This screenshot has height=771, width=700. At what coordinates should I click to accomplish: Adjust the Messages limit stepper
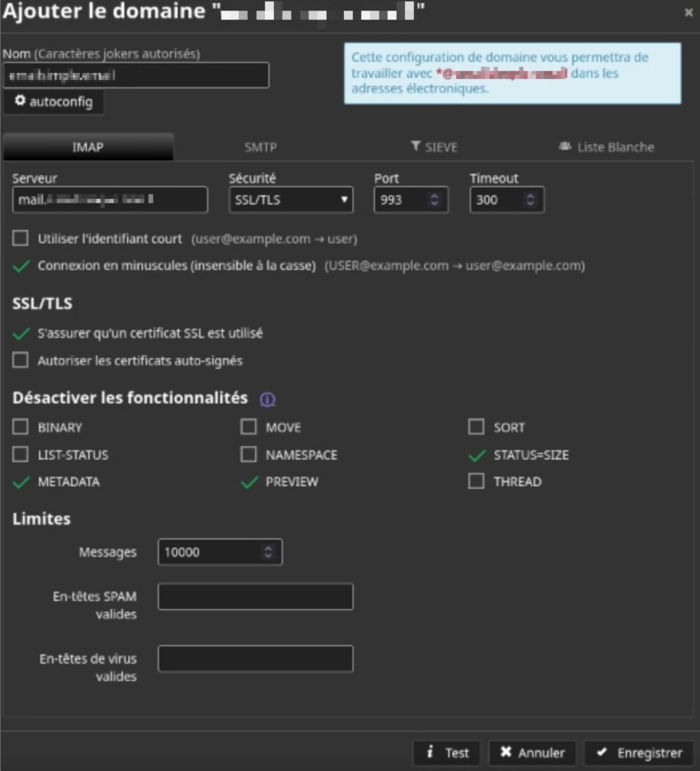268,552
